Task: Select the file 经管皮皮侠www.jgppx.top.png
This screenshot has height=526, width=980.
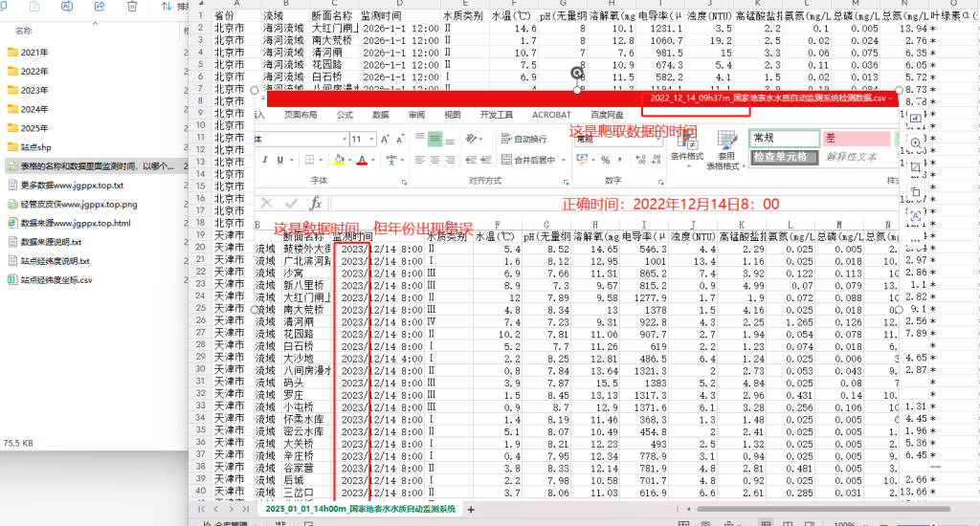Action: coord(73,205)
